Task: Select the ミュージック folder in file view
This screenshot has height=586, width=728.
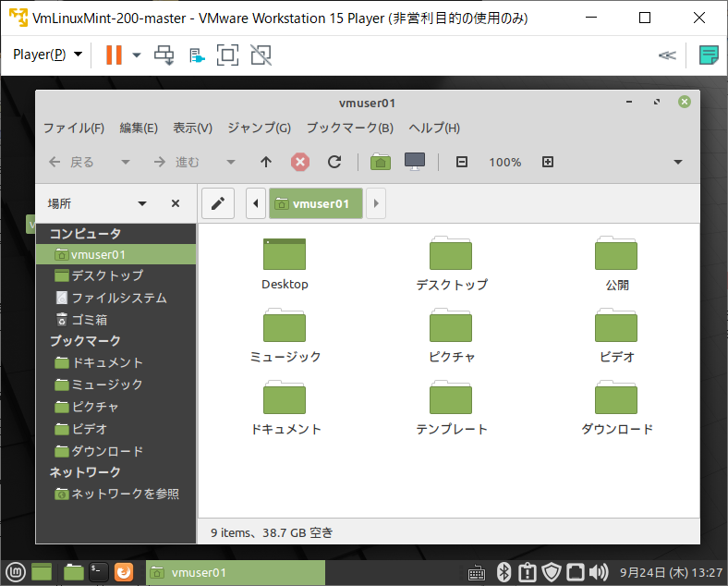Action: point(285,325)
